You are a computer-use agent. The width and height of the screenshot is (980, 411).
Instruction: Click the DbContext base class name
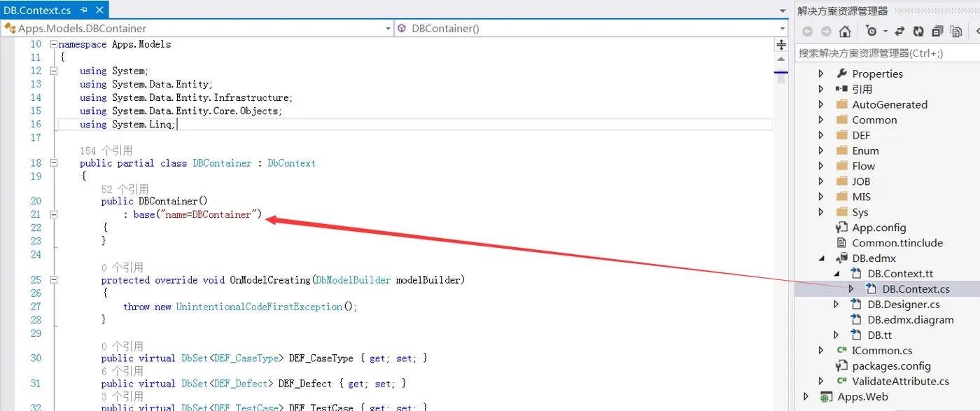pyautogui.click(x=291, y=163)
